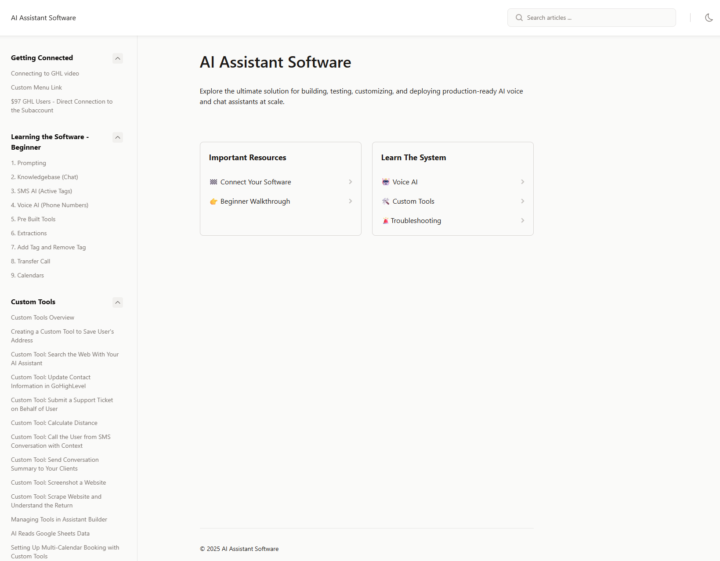Click chevron next to Connect Your Software
The image size is (720, 561).
(x=350, y=182)
